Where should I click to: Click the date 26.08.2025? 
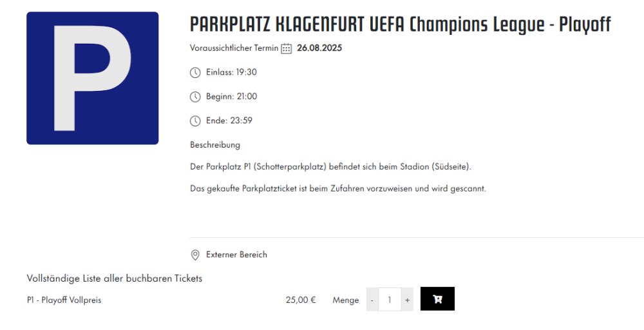[319, 48]
